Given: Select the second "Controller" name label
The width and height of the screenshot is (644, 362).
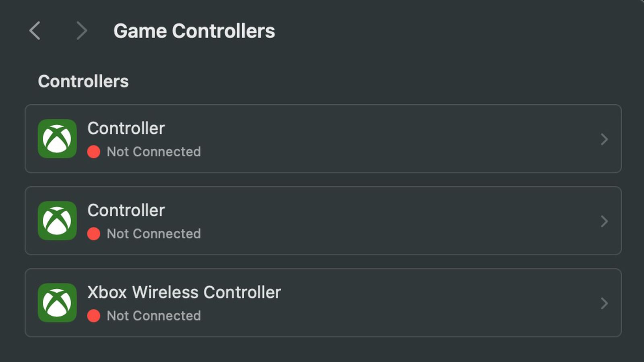Looking at the screenshot, I should pyautogui.click(x=126, y=211).
